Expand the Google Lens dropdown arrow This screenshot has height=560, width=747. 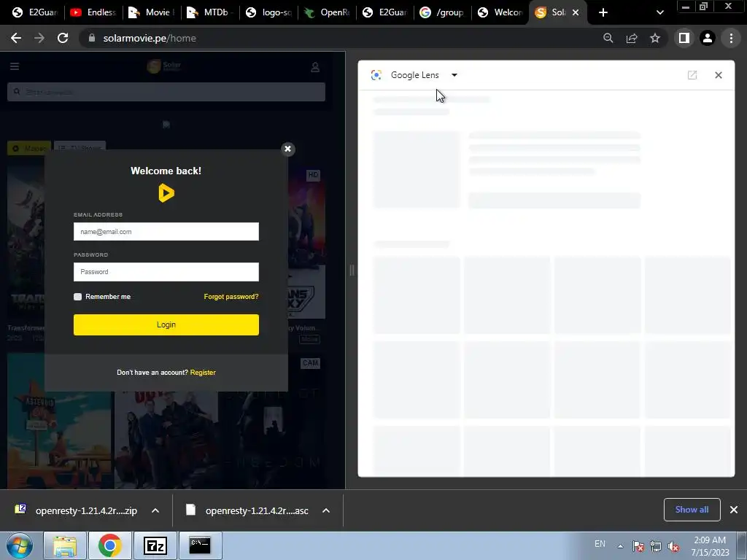(454, 75)
